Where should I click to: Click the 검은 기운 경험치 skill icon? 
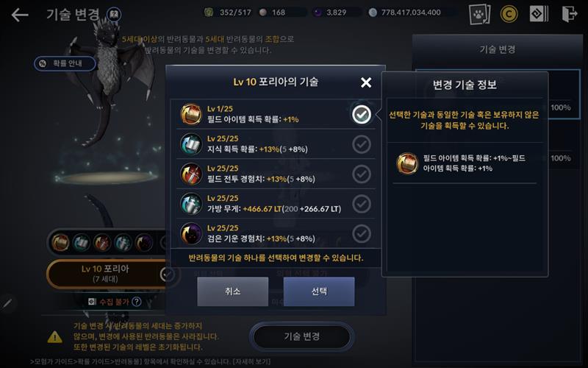(x=191, y=233)
